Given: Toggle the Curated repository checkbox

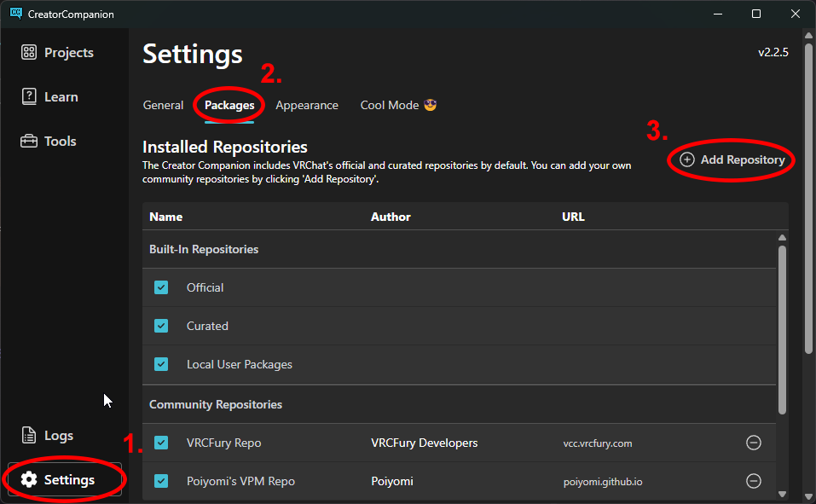Looking at the screenshot, I should pyautogui.click(x=161, y=326).
